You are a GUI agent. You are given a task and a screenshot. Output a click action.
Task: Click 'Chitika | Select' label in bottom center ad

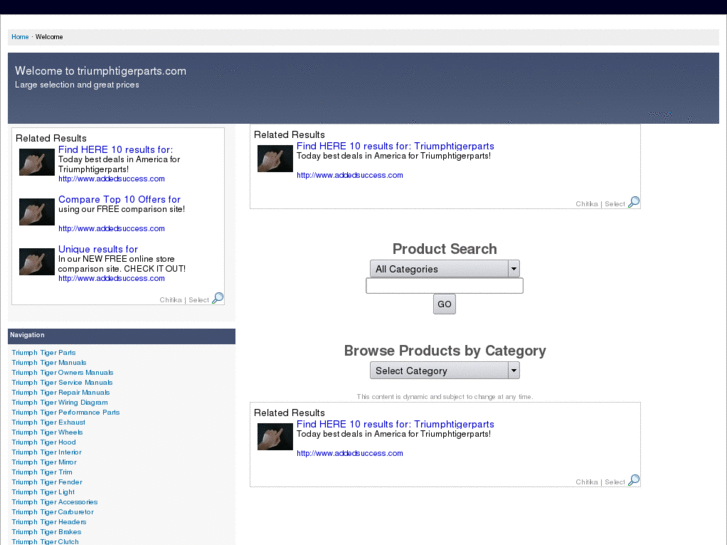coord(600,482)
